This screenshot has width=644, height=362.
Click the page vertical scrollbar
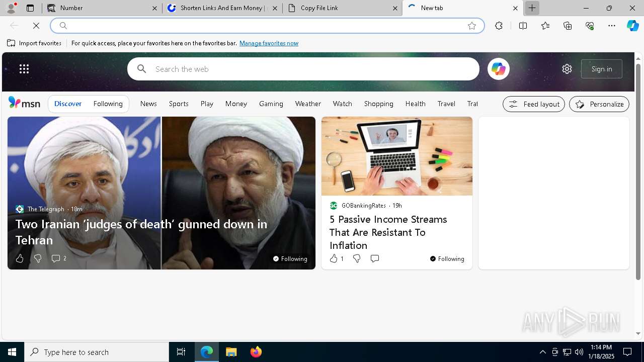coord(638,172)
